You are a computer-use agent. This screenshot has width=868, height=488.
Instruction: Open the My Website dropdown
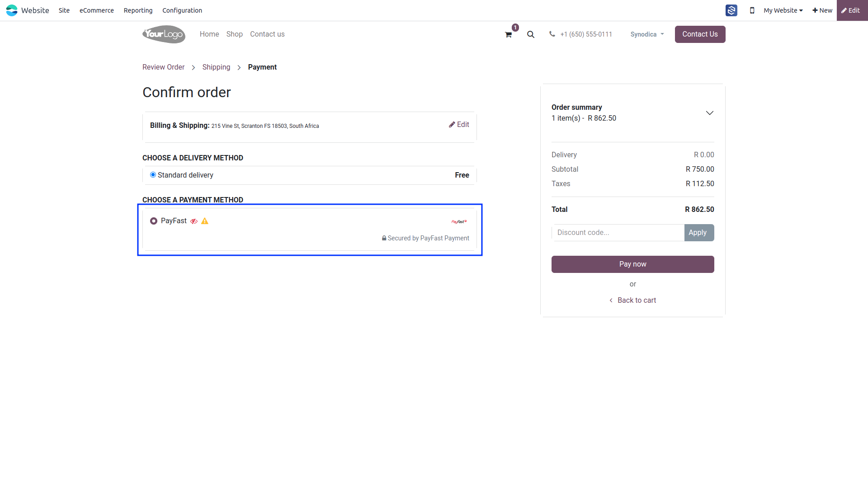[783, 10]
